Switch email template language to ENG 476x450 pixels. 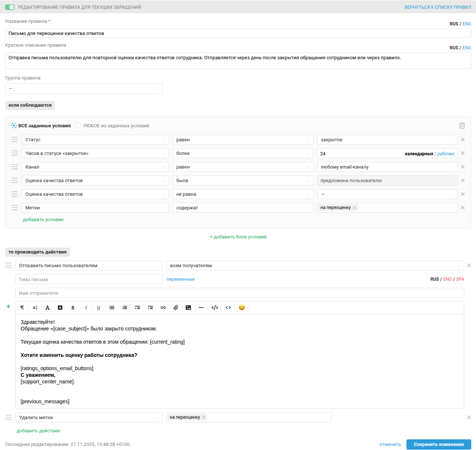click(447, 279)
